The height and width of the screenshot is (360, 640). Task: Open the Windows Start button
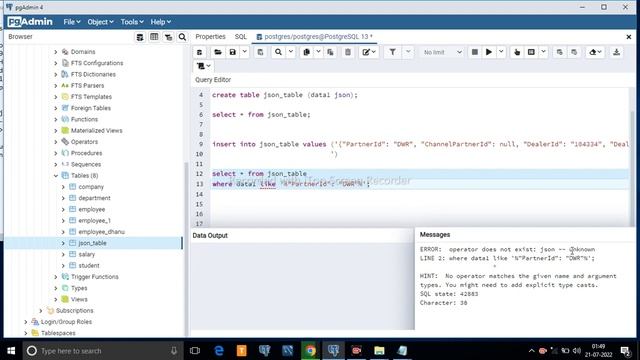(x=11, y=351)
